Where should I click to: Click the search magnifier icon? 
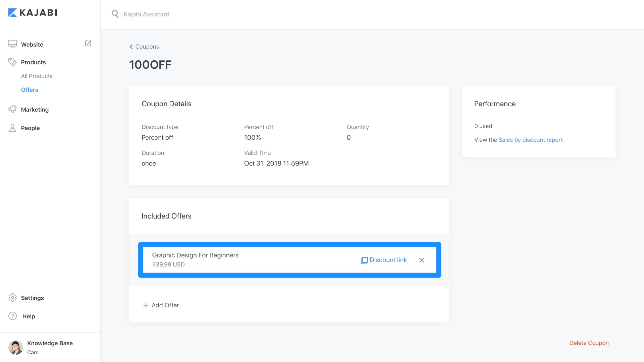tap(115, 14)
